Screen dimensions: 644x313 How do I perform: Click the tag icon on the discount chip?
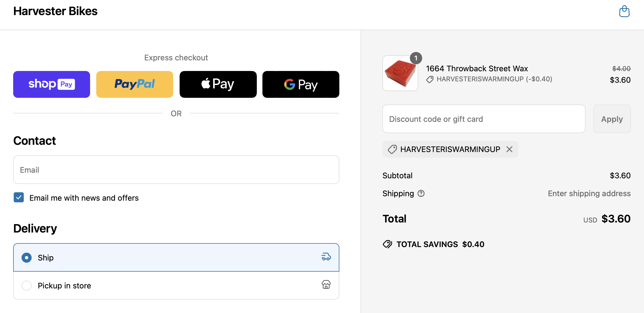pos(392,149)
